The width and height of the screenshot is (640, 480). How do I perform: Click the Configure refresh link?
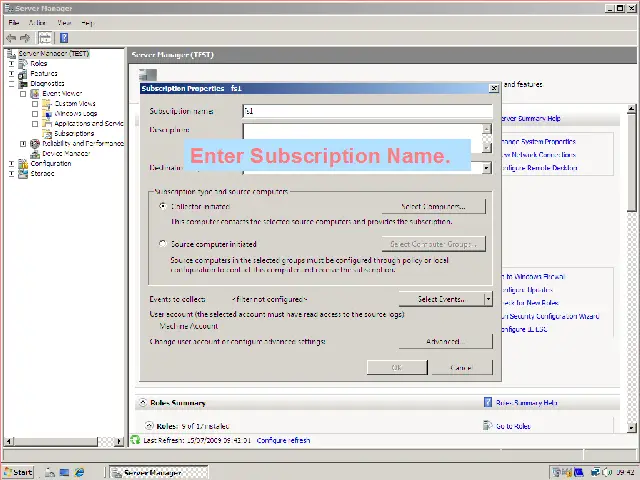tap(283, 440)
